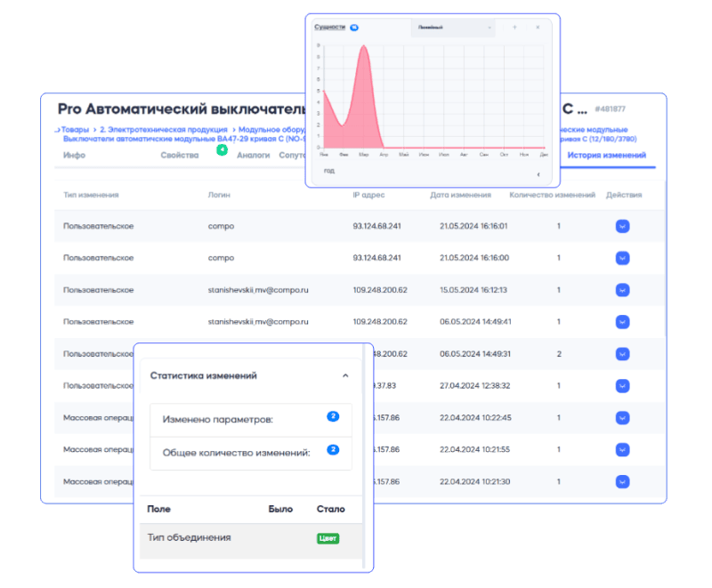The width and height of the screenshot is (712, 588).
Task: Click the Сущности link in chart header
Action: 329,28
